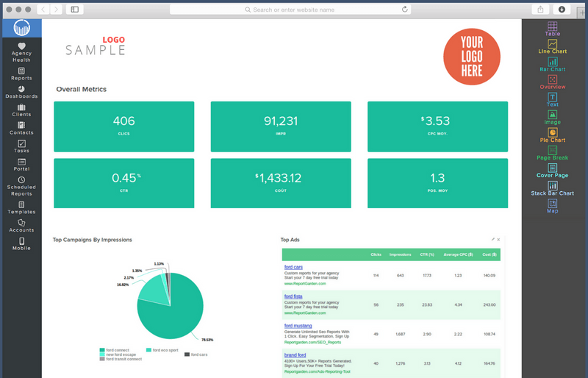Add a Pie Chart widget

click(553, 135)
